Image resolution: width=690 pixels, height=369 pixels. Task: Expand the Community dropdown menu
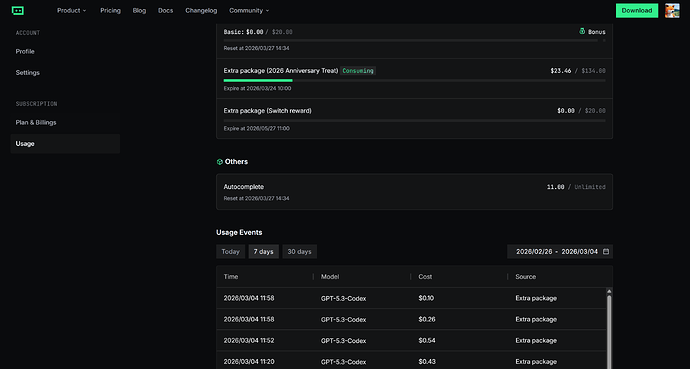pyautogui.click(x=249, y=11)
